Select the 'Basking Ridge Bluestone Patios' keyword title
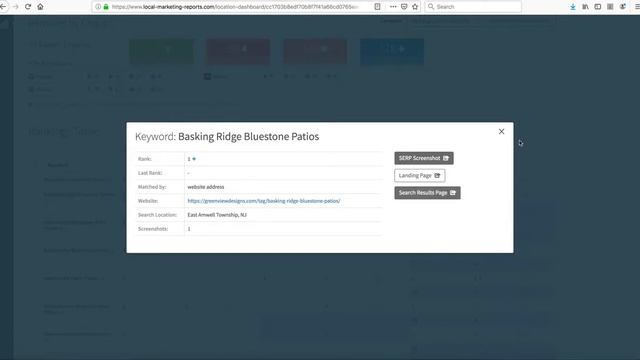Screen dimensions: 640x360 coord(249,136)
